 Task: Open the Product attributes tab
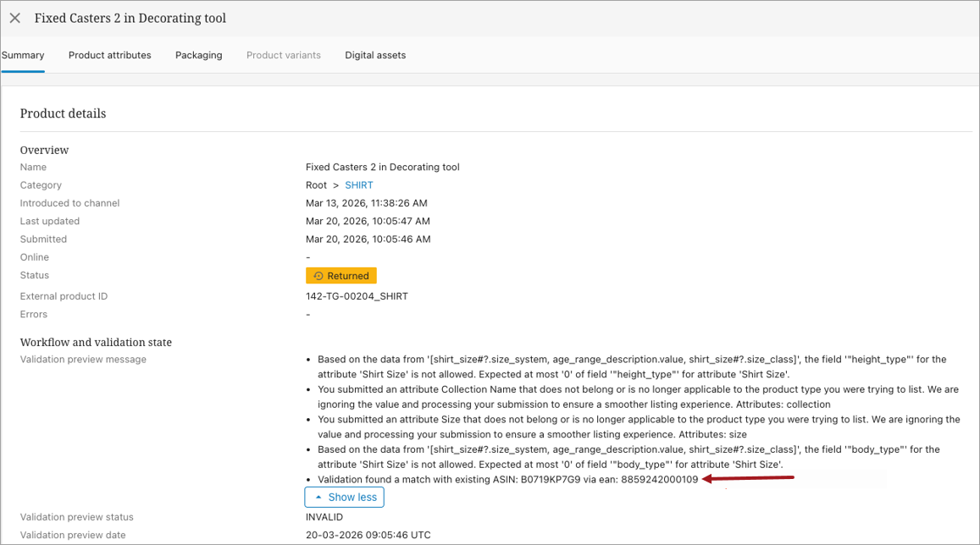109,55
